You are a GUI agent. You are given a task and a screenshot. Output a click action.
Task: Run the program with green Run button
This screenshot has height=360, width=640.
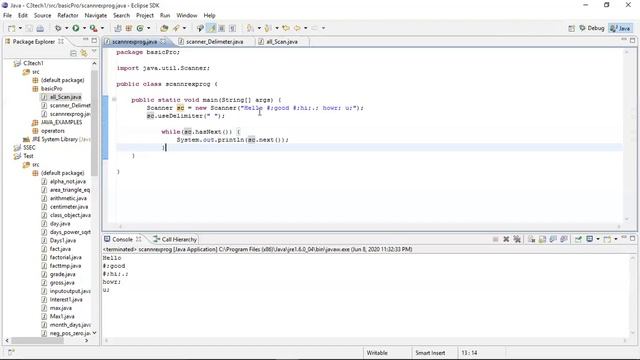click(x=76, y=28)
